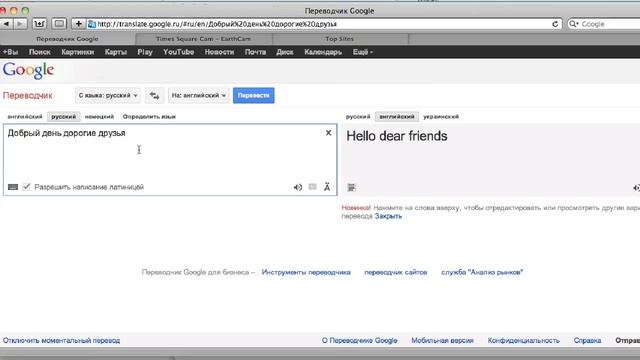The width and height of the screenshot is (640, 360).
Task: Open служба "Анализ рынков" link
Action: (482, 272)
